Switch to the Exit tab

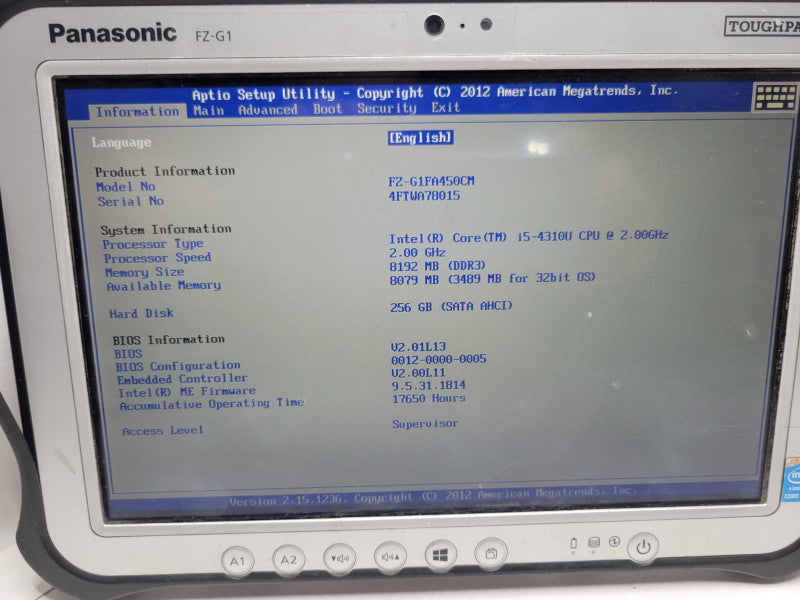coord(445,107)
